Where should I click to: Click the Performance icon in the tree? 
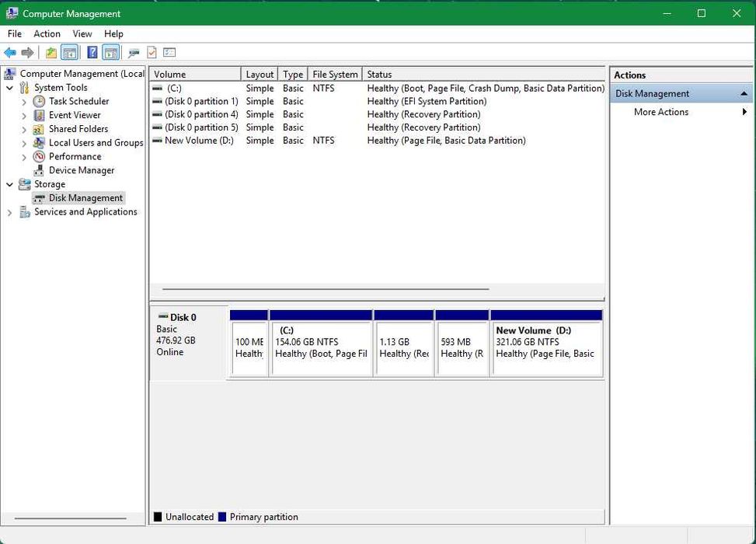click(39, 157)
